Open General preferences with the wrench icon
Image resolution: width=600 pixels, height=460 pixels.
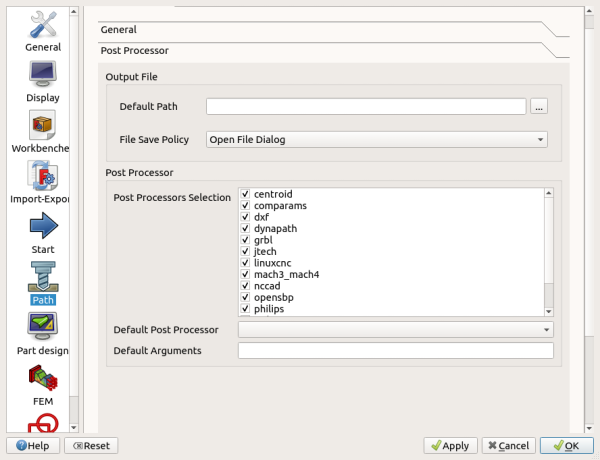tap(43, 25)
